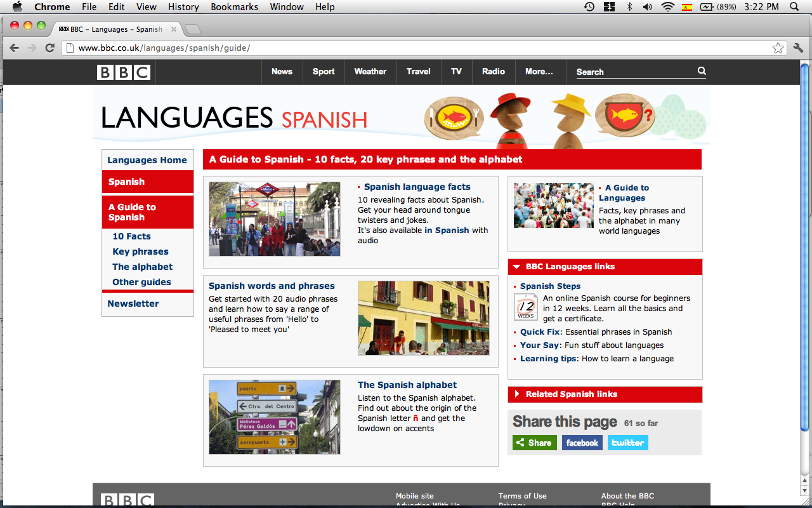Open the Edit menu

click(x=117, y=7)
